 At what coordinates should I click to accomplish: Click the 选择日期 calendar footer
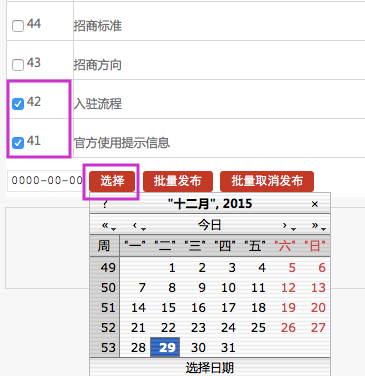click(210, 367)
